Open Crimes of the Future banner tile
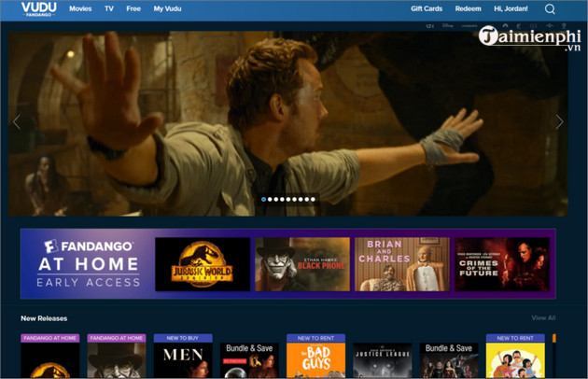Viewport: 588px width, 379px height. tap(502, 264)
